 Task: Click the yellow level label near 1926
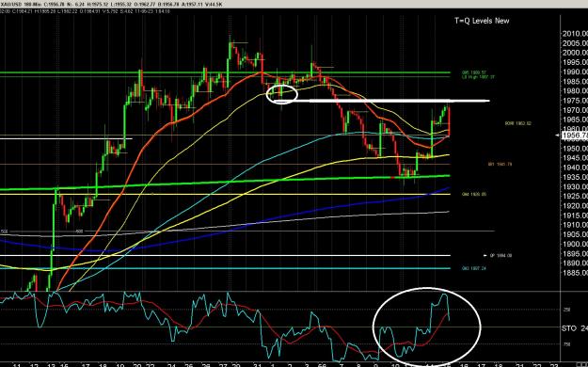(474, 195)
